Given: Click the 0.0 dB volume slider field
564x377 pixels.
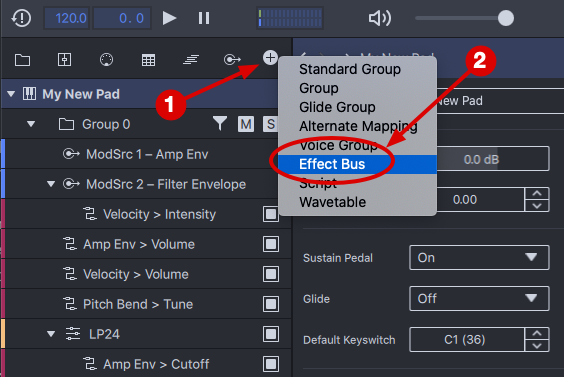Looking at the screenshot, I should coord(493,159).
